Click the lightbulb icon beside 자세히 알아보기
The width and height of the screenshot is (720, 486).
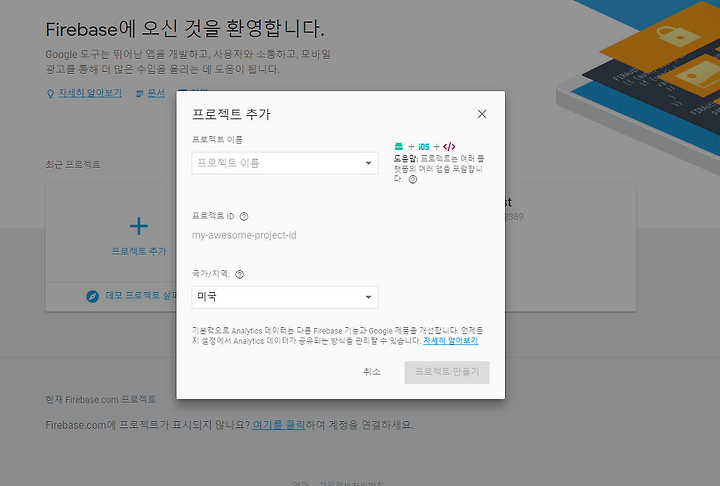click(51, 94)
